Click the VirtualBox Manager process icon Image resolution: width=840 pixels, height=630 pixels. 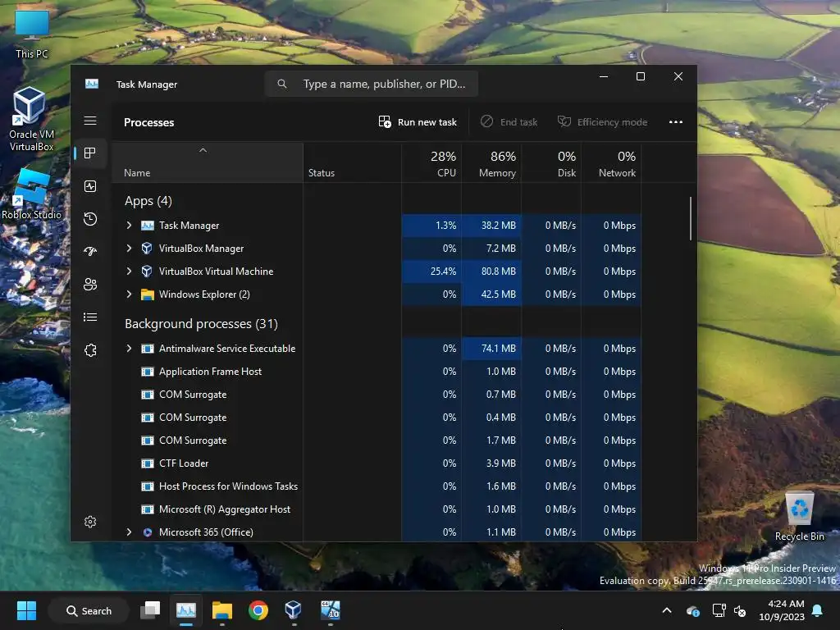[x=147, y=248]
